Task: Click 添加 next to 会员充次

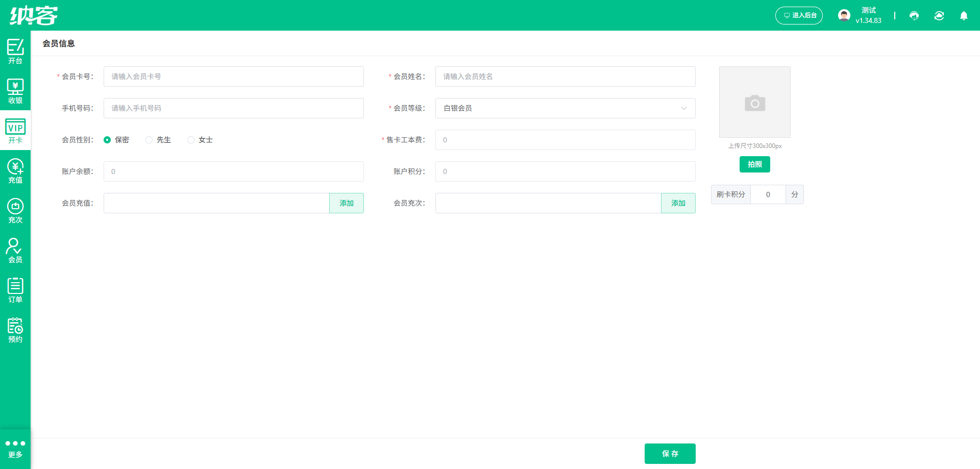Action: point(678,203)
